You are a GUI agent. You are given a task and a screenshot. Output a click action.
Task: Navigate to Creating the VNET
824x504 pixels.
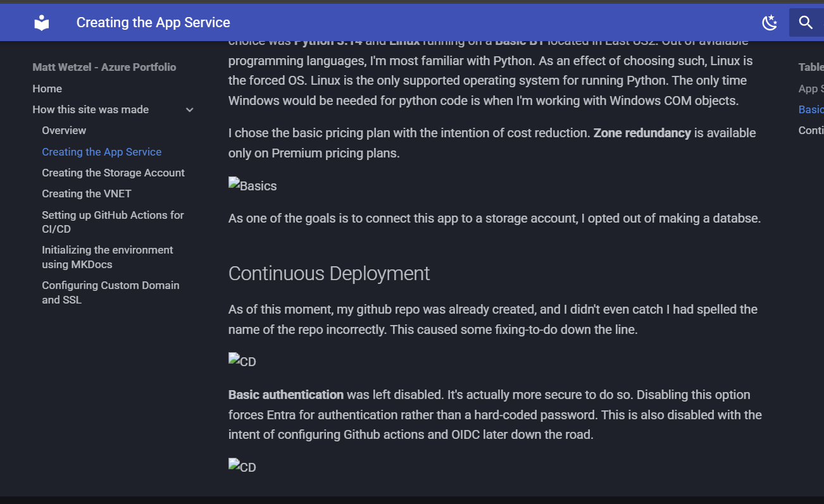point(87,194)
